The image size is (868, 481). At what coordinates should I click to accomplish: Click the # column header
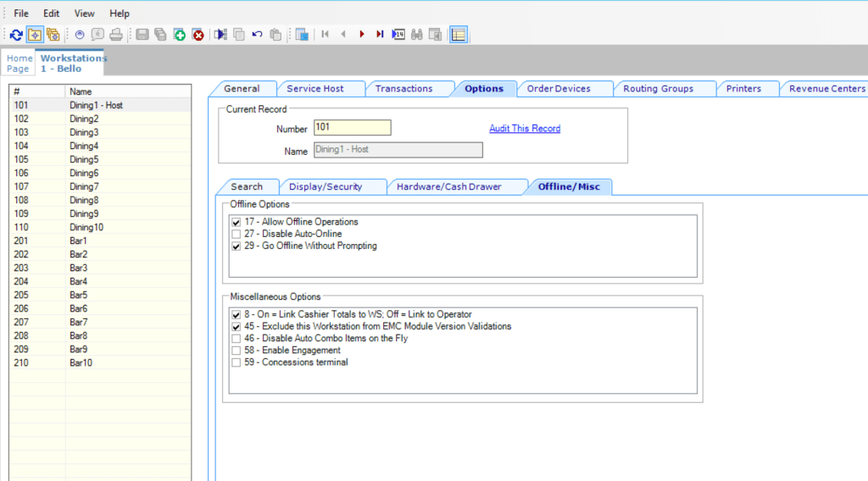click(x=37, y=91)
